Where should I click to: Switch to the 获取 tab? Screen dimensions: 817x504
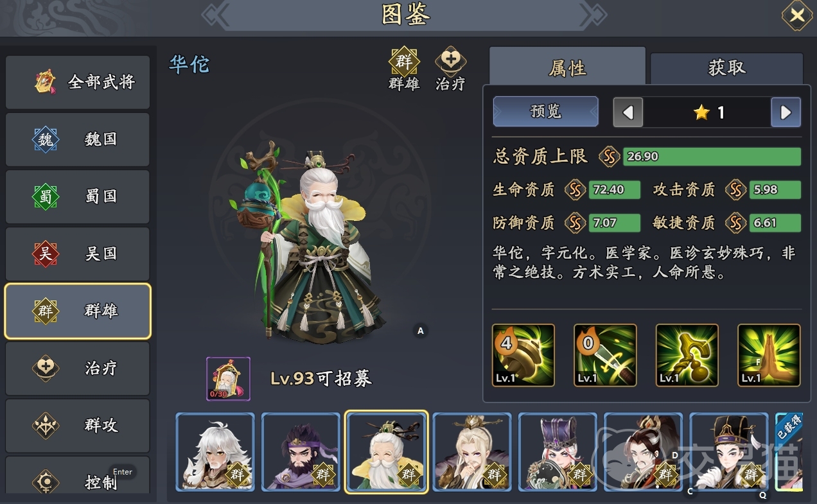pyautogui.click(x=726, y=68)
